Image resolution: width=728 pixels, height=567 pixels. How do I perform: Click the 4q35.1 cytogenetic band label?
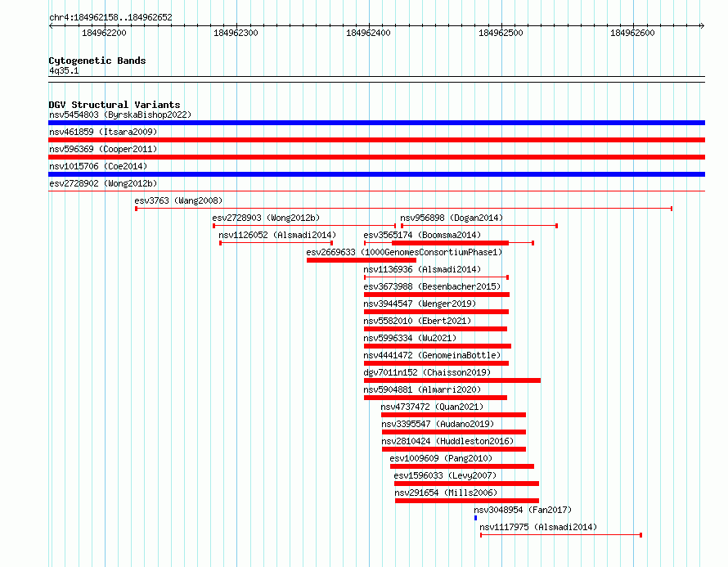64,70
